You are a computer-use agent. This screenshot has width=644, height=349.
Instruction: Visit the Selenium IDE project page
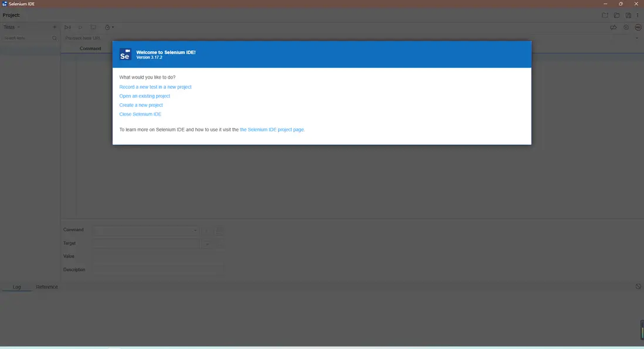pyautogui.click(x=272, y=129)
